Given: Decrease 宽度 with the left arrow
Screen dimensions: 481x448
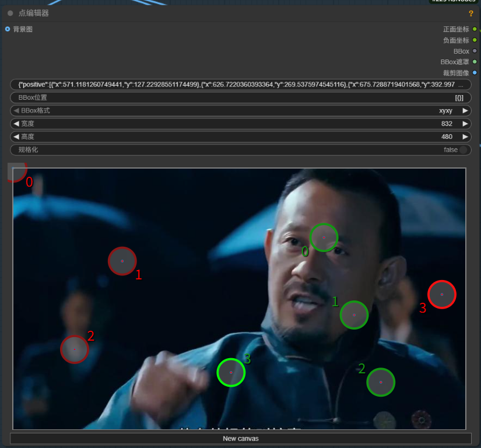Looking at the screenshot, I should [16, 124].
